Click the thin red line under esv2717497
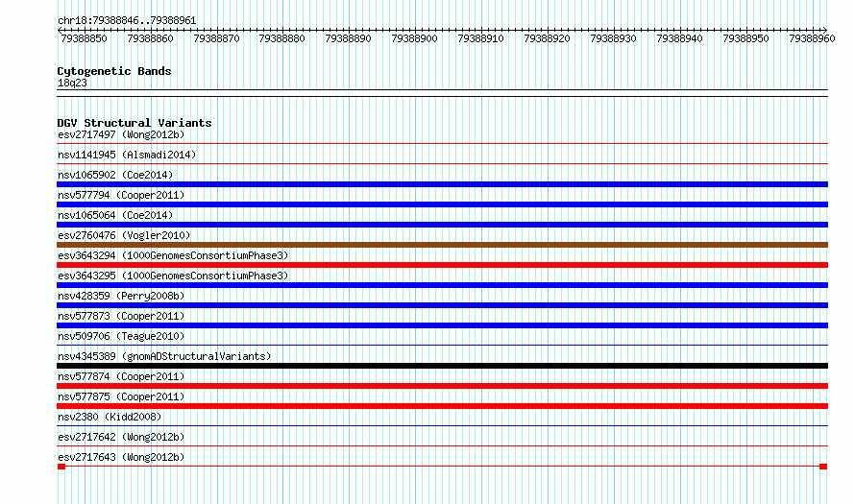The image size is (855, 504). 442,144
